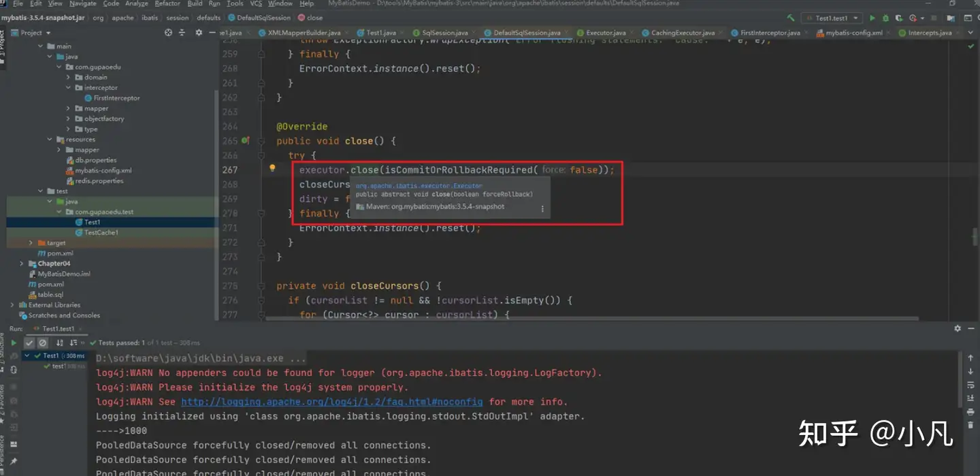
Task: Open the VCS menu
Action: point(256,3)
